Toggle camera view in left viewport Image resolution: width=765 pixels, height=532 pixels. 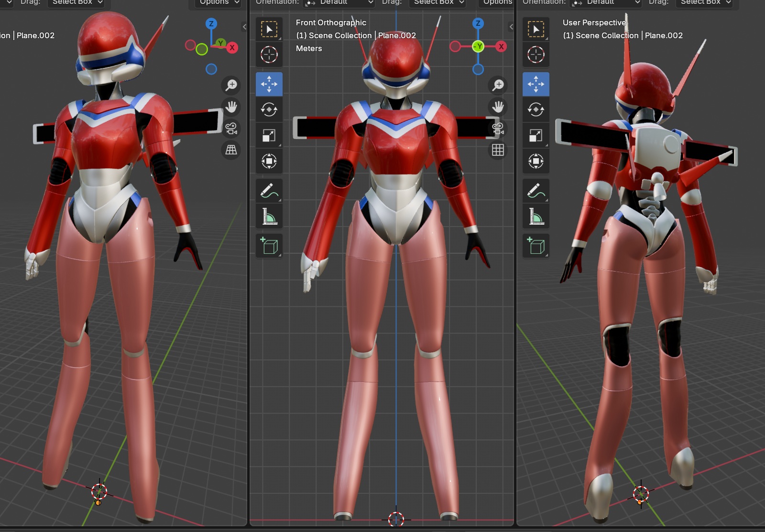(231, 128)
